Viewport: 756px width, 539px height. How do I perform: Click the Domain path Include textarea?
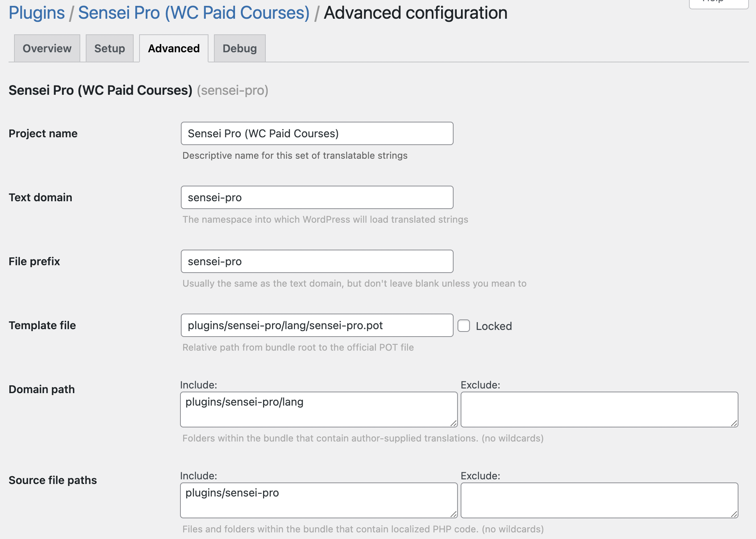point(318,410)
